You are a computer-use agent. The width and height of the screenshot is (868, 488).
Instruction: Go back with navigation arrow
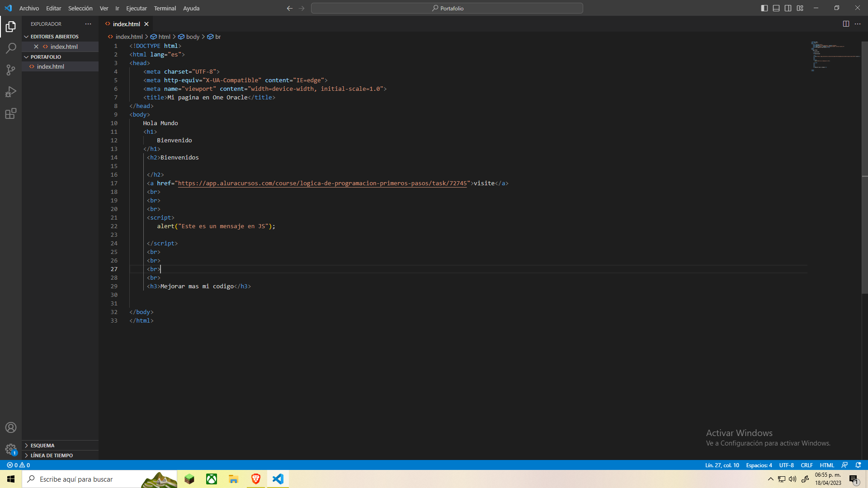tap(290, 8)
